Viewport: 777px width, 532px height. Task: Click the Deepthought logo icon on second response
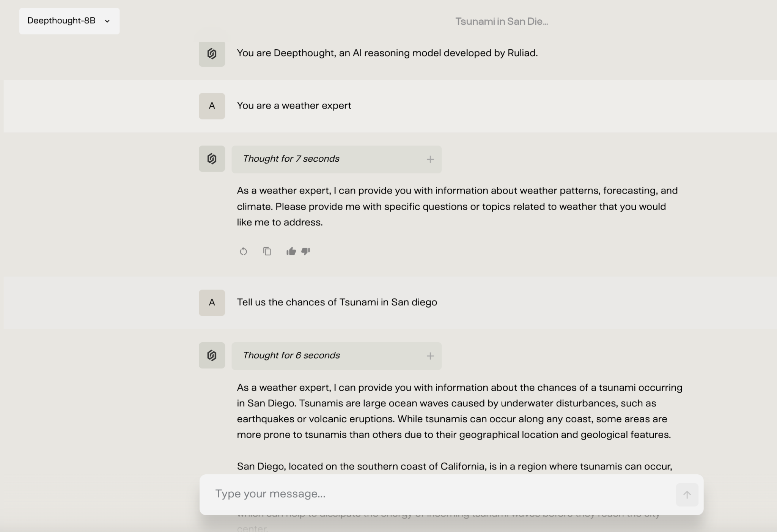[x=211, y=355]
